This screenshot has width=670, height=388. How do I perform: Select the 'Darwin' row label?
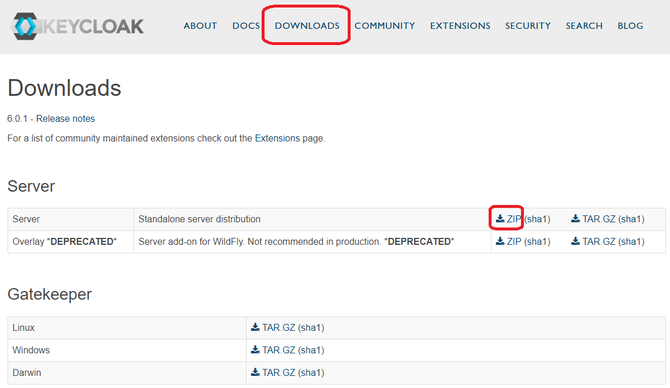coord(27,373)
